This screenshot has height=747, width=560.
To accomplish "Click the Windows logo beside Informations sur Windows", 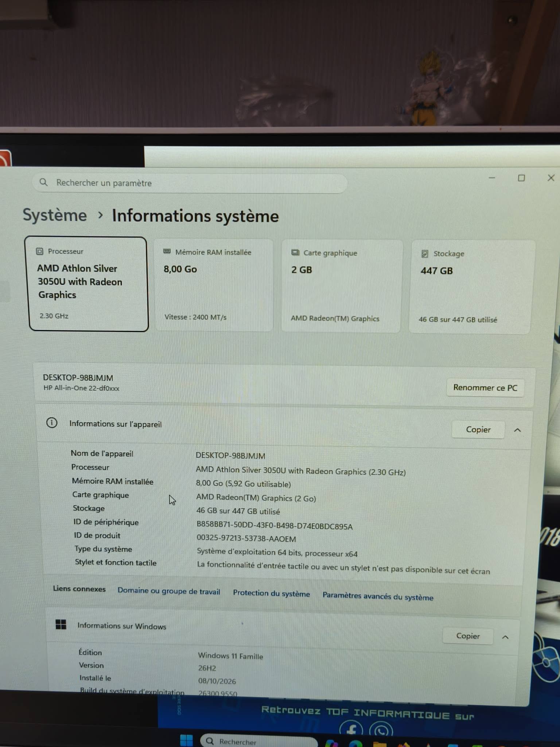I will coord(61,624).
